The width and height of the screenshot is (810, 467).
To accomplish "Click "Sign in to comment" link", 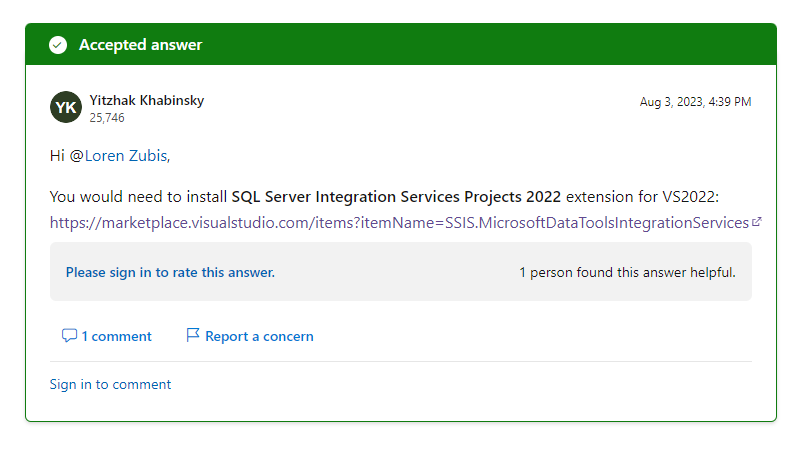I will [110, 384].
